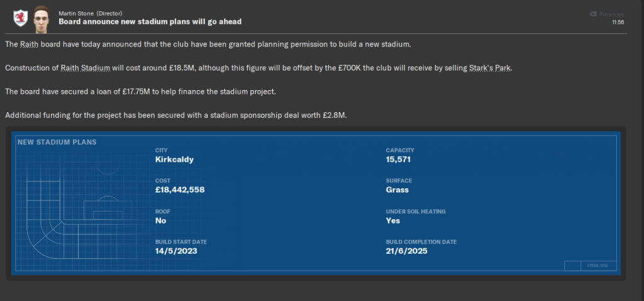Screen dimensions: 644x301
Task: Open the Stark's Park stadium link
Action: (x=491, y=68)
